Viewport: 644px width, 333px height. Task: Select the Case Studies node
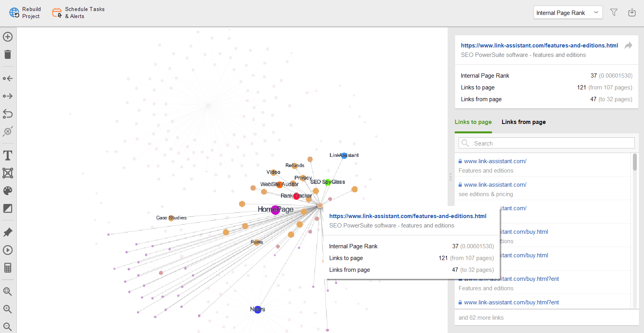[x=171, y=218]
